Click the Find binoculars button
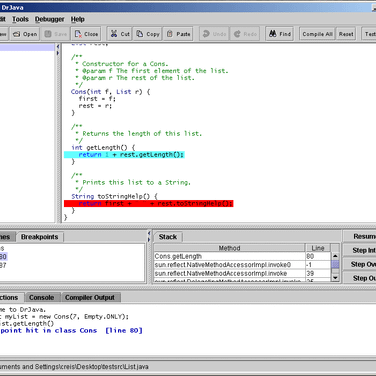376x376 pixels. click(280, 34)
